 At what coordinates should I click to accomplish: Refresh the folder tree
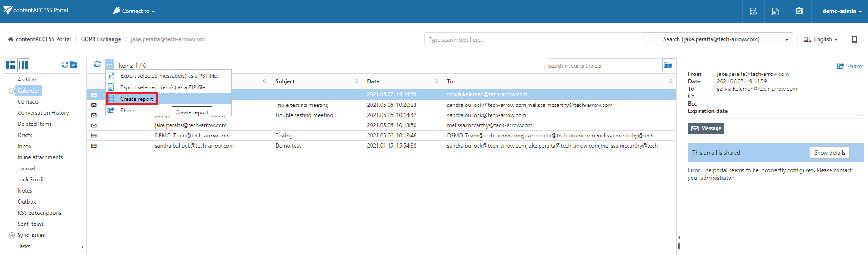(x=65, y=65)
